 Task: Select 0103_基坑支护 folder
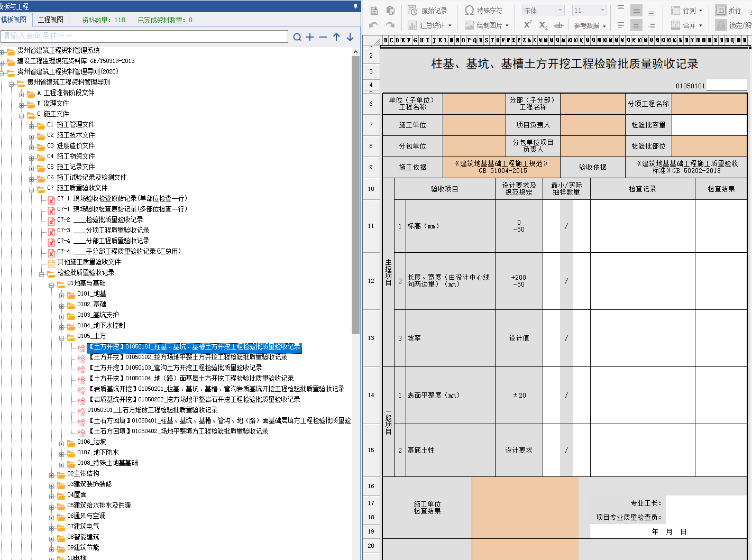tap(98, 315)
